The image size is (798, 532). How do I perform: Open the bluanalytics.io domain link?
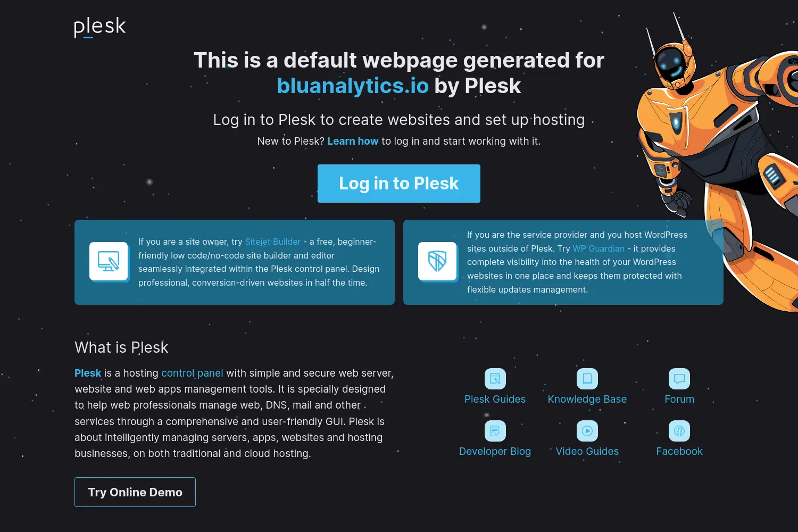353,86
